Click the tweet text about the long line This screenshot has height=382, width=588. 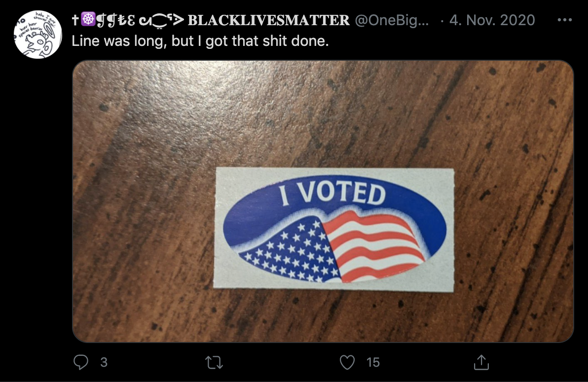[200, 41]
